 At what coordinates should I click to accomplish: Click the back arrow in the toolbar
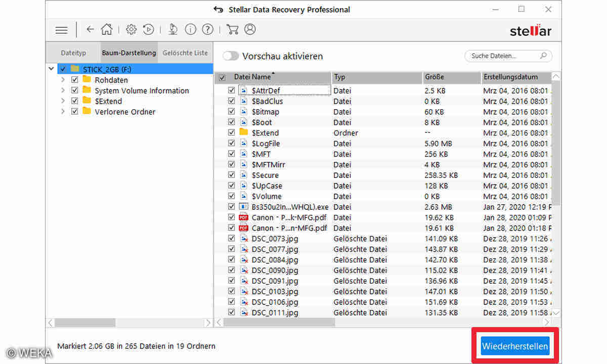[x=90, y=29]
